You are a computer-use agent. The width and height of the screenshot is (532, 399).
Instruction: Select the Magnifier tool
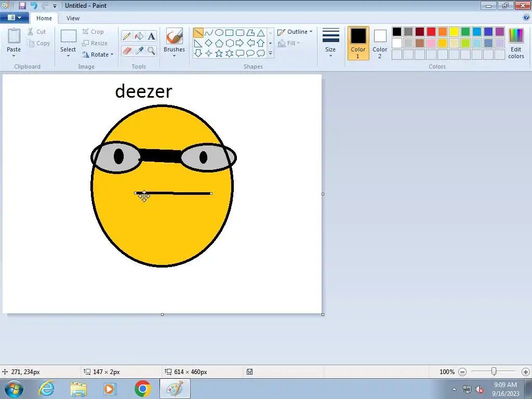point(151,50)
